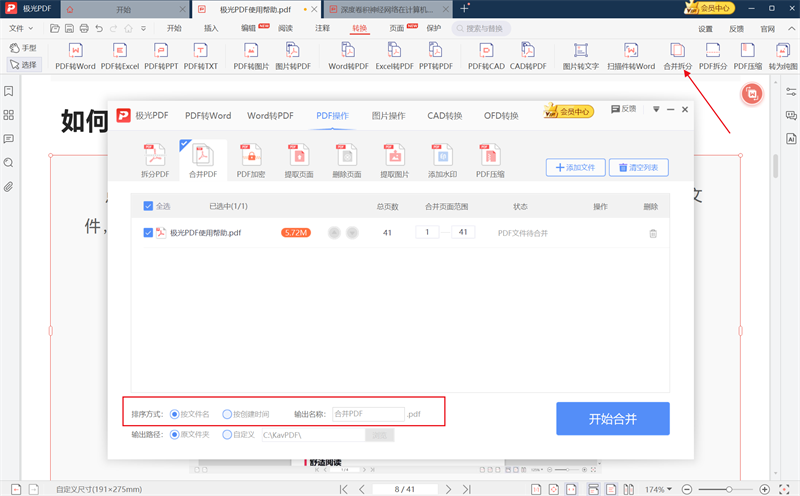Select 拆分PDF in the dialog
The width and height of the screenshot is (800, 496).
click(x=155, y=160)
